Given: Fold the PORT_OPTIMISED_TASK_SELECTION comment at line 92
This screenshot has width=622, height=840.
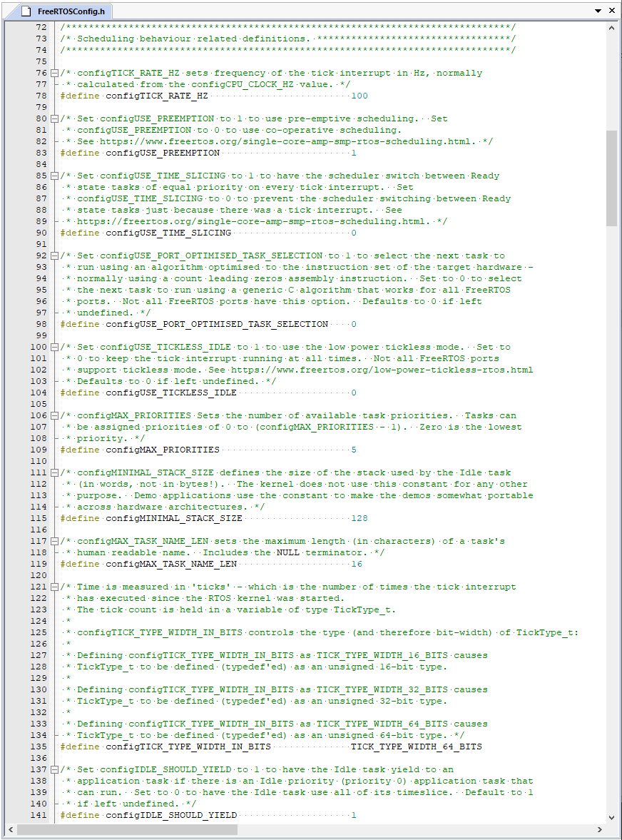Looking at the screenshot, I should tap(55, 256).
